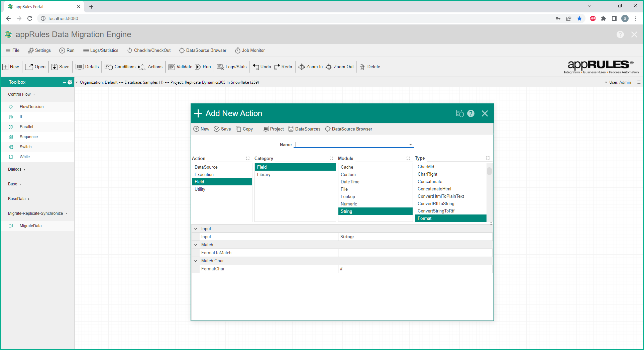Open the File menu
This screenshot has height=350, width=644.
pyautogui.click(x=13, y=51)
